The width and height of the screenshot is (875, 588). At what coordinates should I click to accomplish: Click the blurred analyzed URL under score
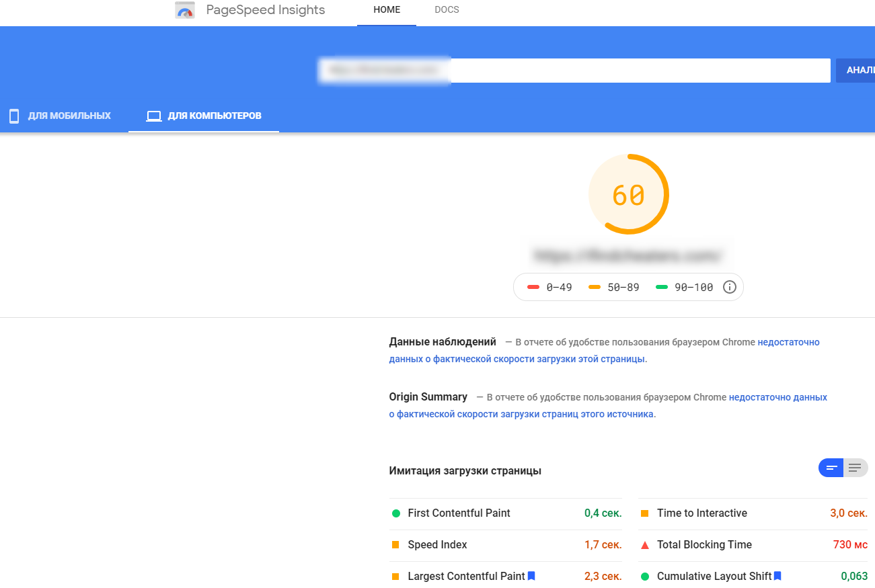click(628, 256)
